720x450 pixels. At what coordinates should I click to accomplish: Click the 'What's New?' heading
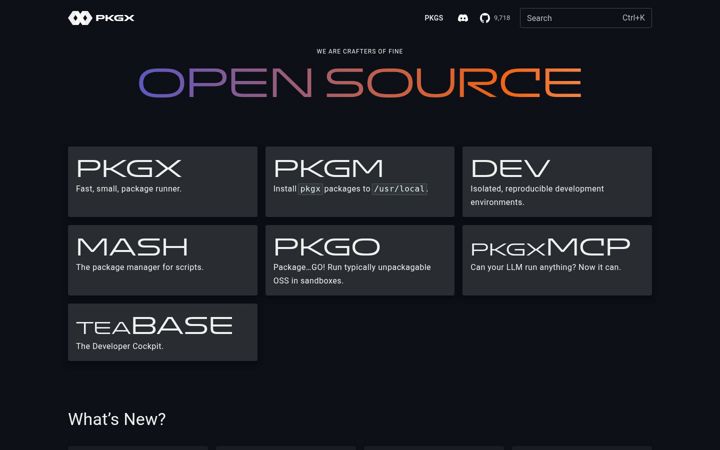[x=117, y=419]
